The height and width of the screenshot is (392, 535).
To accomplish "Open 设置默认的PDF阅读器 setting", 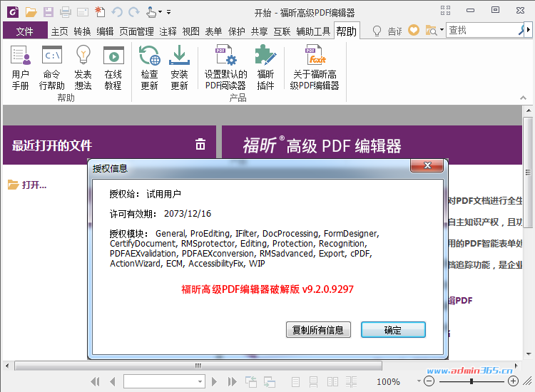I will coord(225,68).
